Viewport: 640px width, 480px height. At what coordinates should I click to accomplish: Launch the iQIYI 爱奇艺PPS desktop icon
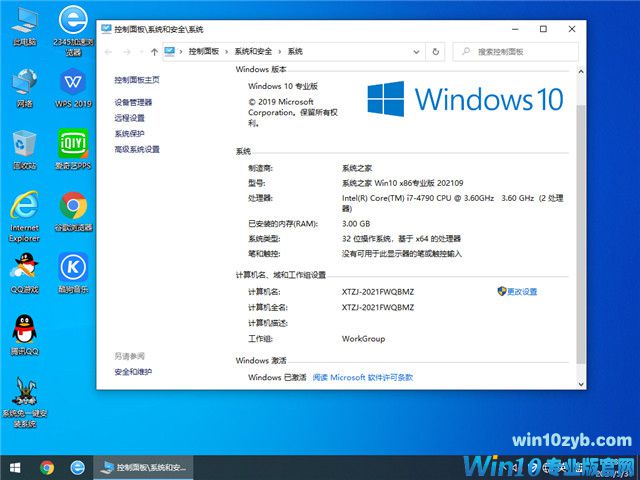click(73, 149)
